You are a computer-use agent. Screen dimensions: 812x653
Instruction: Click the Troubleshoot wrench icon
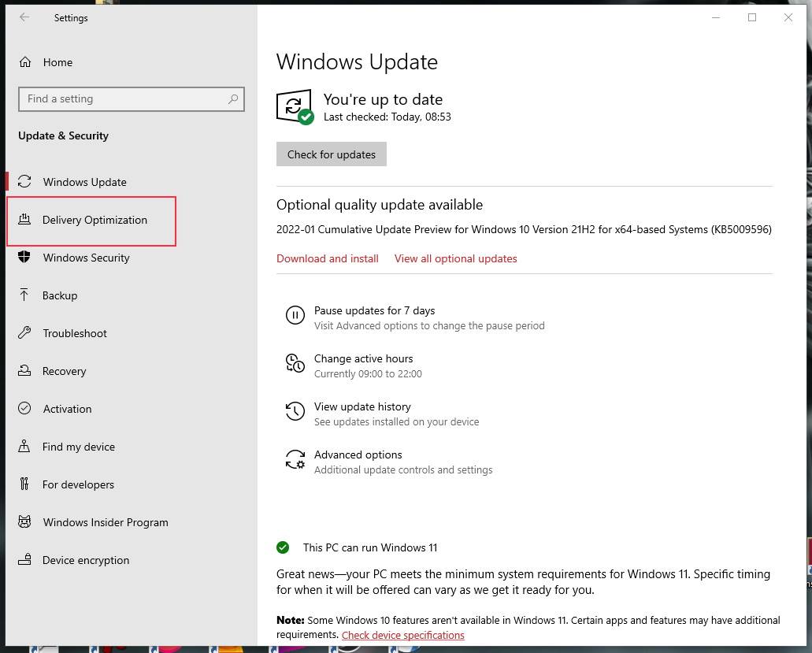click(x=24, y=333)
